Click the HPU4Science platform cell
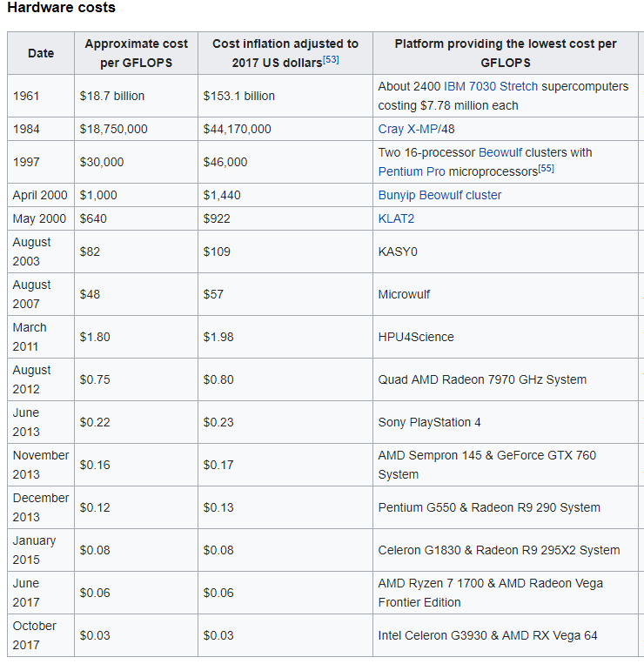This screenshot has width=644, height=664. tap(505, 337)
